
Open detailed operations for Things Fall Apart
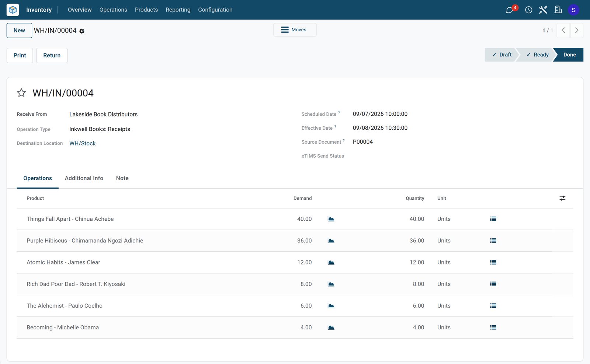point(493,219)
